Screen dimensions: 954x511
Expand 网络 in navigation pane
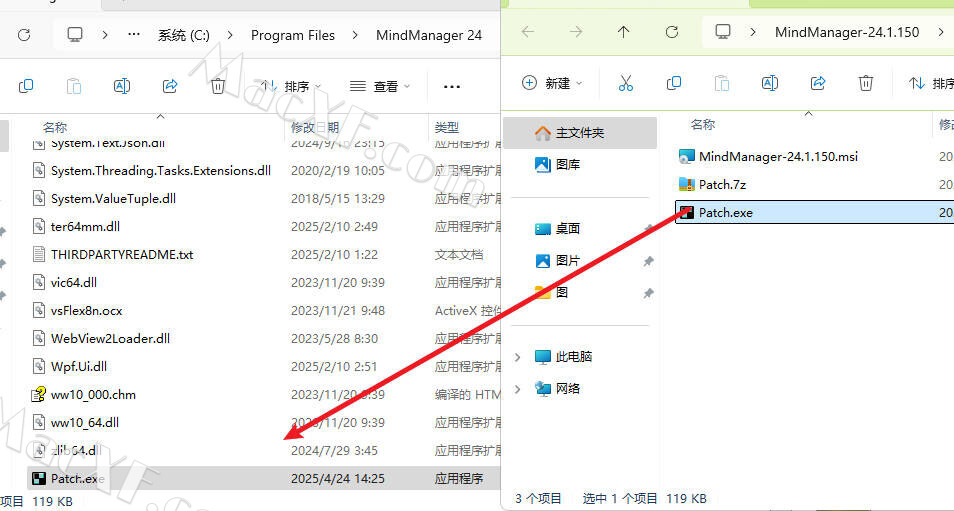pos(518,389)
